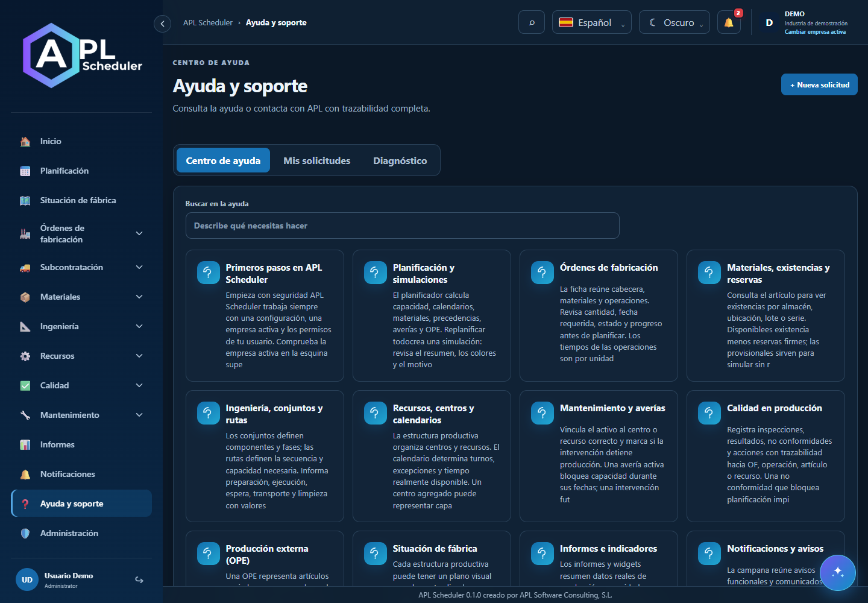Click the APL Scheduler logo

click(x=83, y=55)
